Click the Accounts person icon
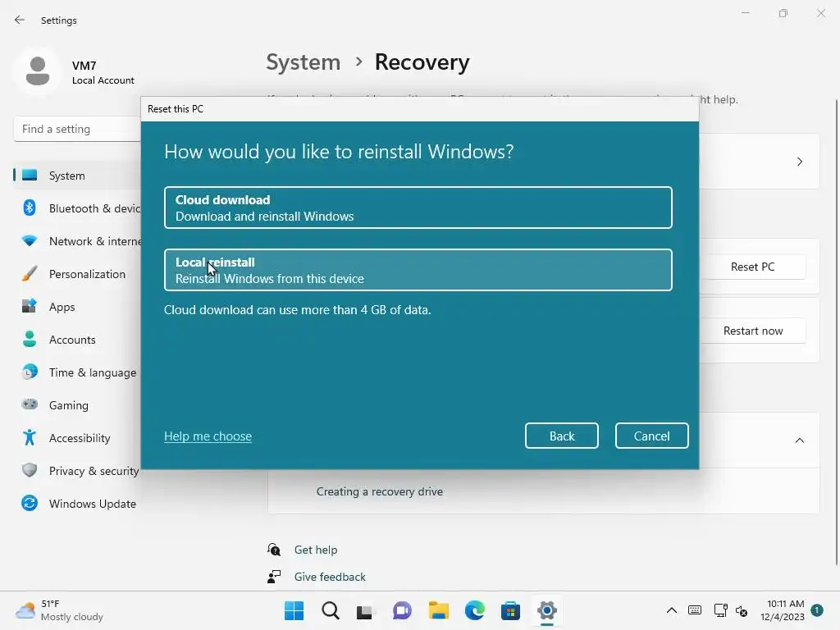 coord(30,339)
